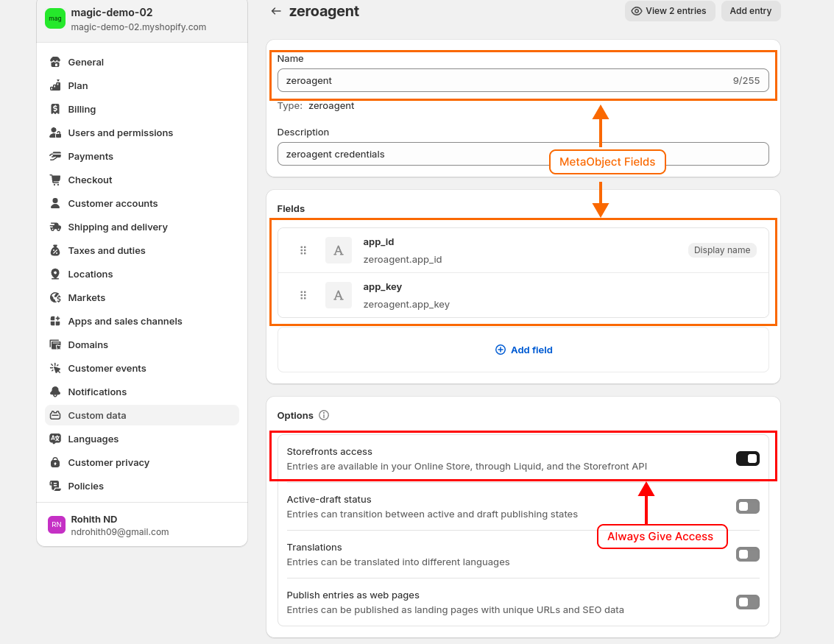The width and height of the screenshot is (834, 644).
Task: Click 'zeroagent.app_id' key text
Action: tap(403, 260)
